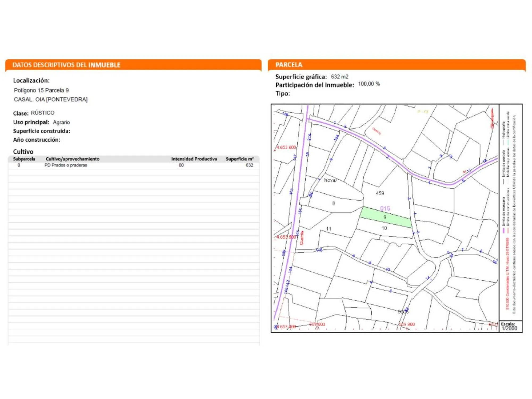Viewport: 532px width, 399px height.
Task: Click the PARCELA orange header
Action: (289, 65)
